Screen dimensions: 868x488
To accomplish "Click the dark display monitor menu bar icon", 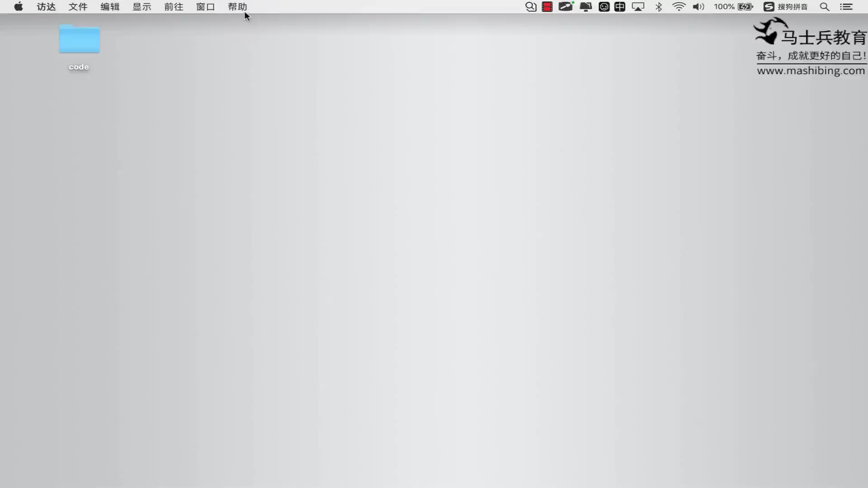I will coord(585,7).
